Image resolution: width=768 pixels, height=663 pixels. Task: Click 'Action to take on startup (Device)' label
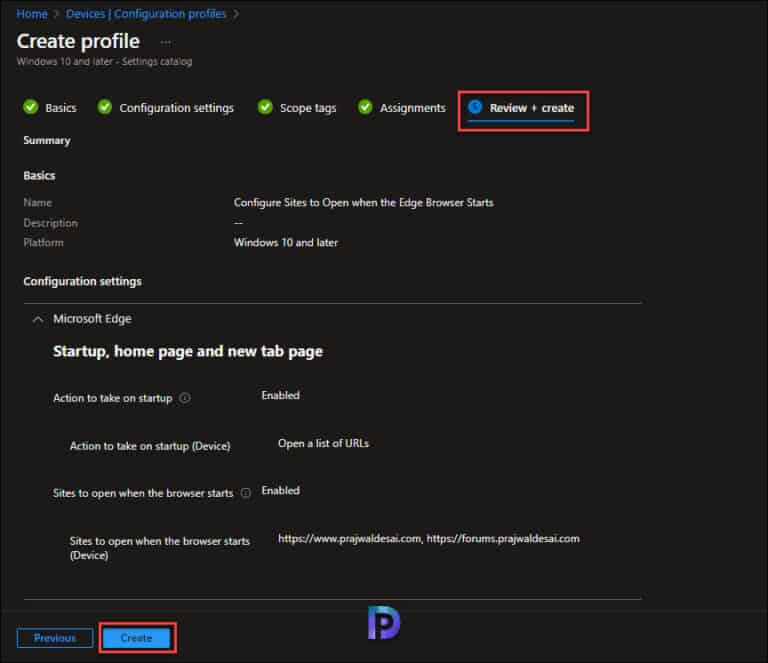coord(150,446)
